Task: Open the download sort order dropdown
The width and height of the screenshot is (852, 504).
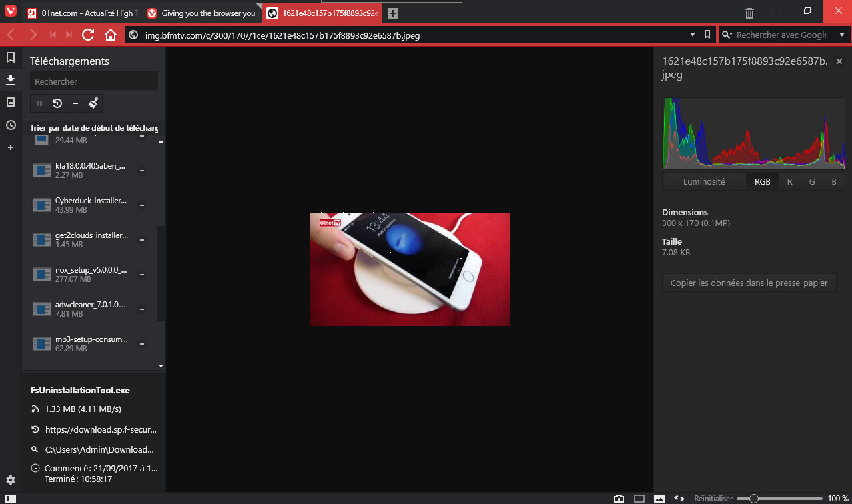Action: pyautogui.click(x=94, y=128)
